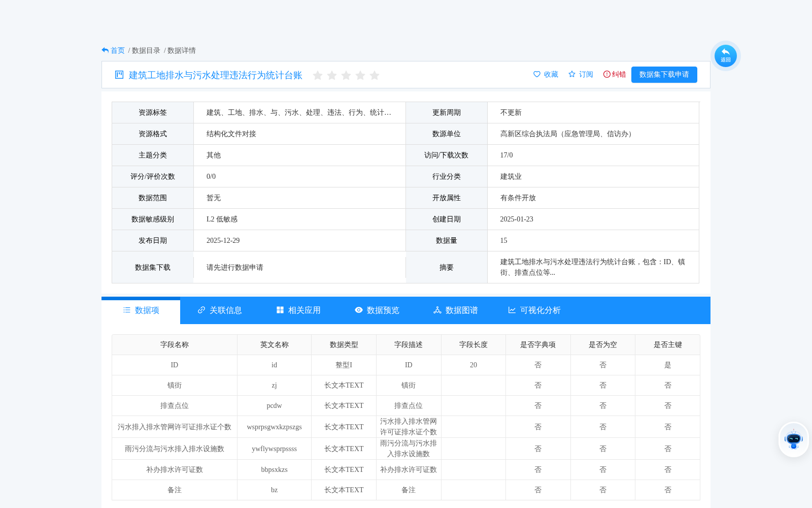Image resolution: width=812 pixels, height=508 pixels.
Task: Click the 有条件开放 value
Action: click(x=518, y=198)
